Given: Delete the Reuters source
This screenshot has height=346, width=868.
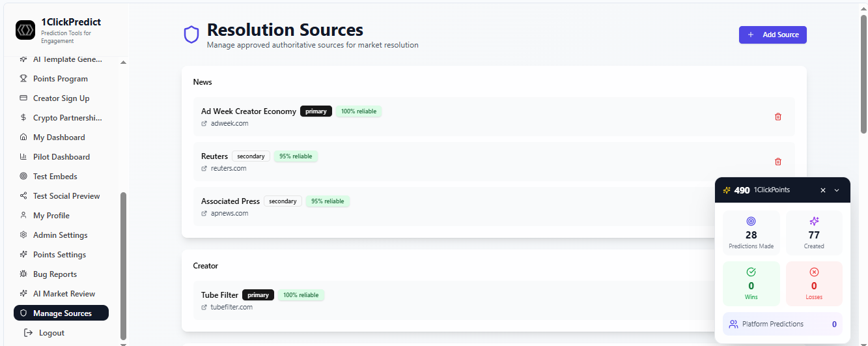Looking at the screenshot, I should 777,162.
